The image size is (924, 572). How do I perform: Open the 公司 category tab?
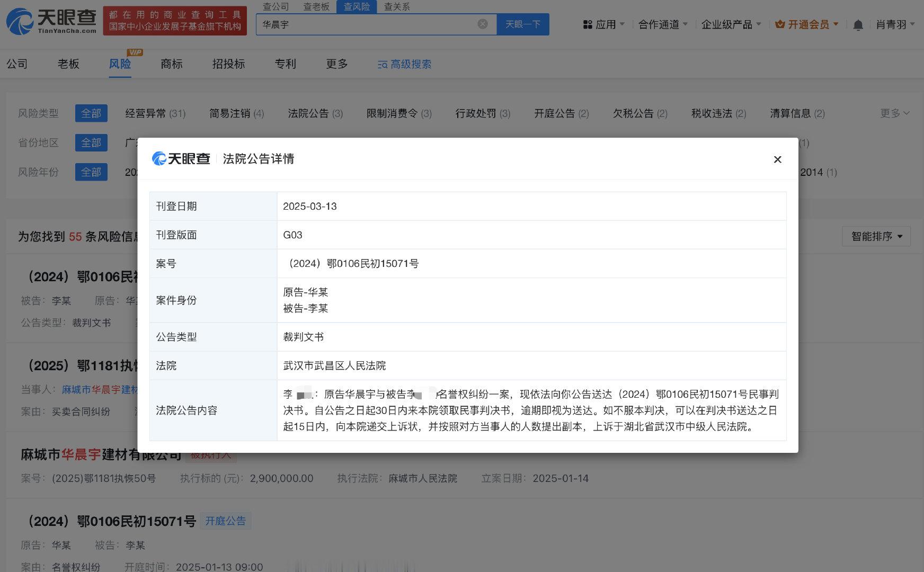(17, 64)
